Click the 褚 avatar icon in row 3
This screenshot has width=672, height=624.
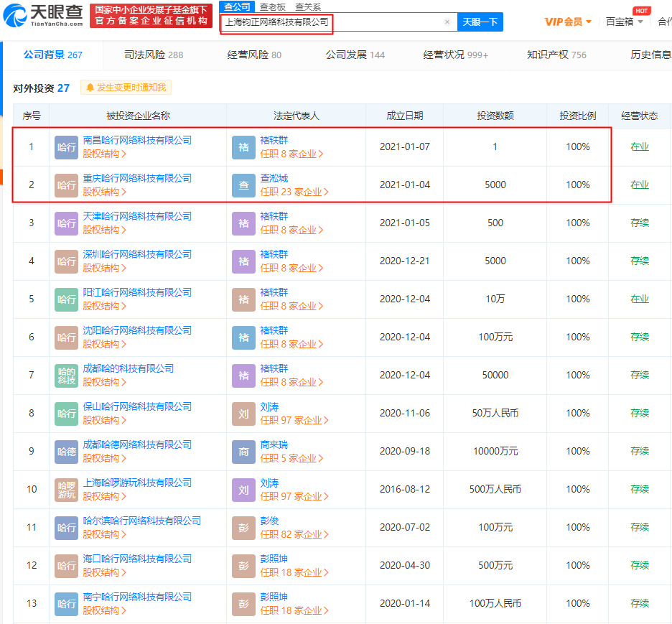pyautogui.click(x=244, y=223)
